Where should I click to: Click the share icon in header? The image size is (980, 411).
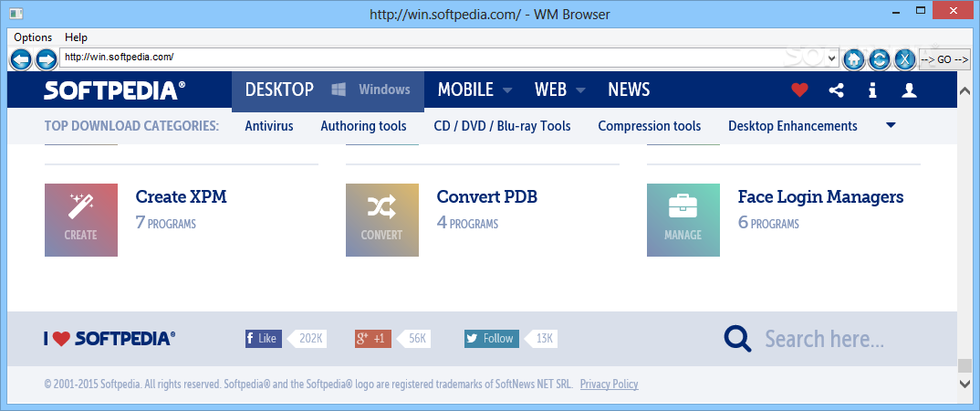pos(836,90)
